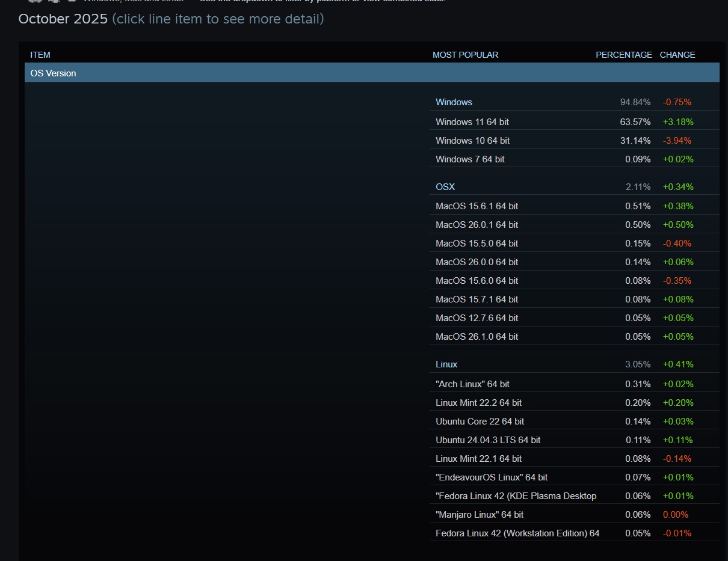Open the MacOS 12.7.6 64 bit entry
Viewport: 728px width, 561px height.
click(477, 318)
